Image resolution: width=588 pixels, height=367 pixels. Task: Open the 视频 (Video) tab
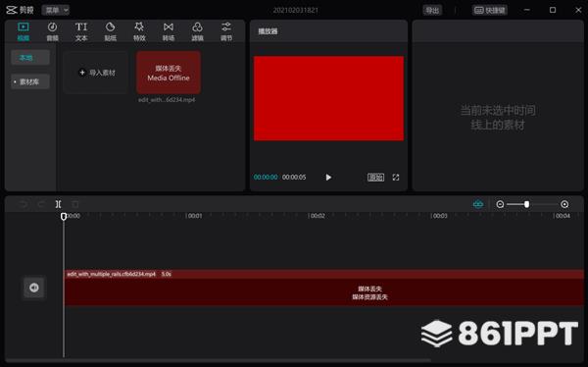(x=24, y=31)
